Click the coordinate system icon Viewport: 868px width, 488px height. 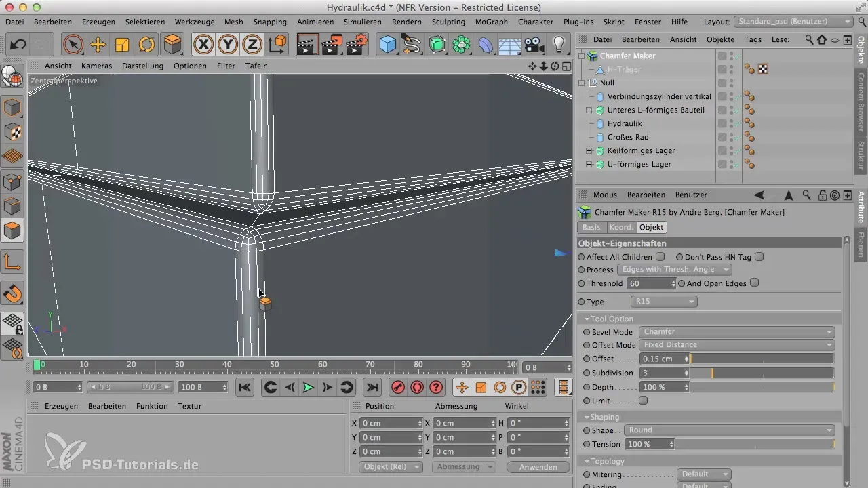pyautogui.click(x=277, y=45)
